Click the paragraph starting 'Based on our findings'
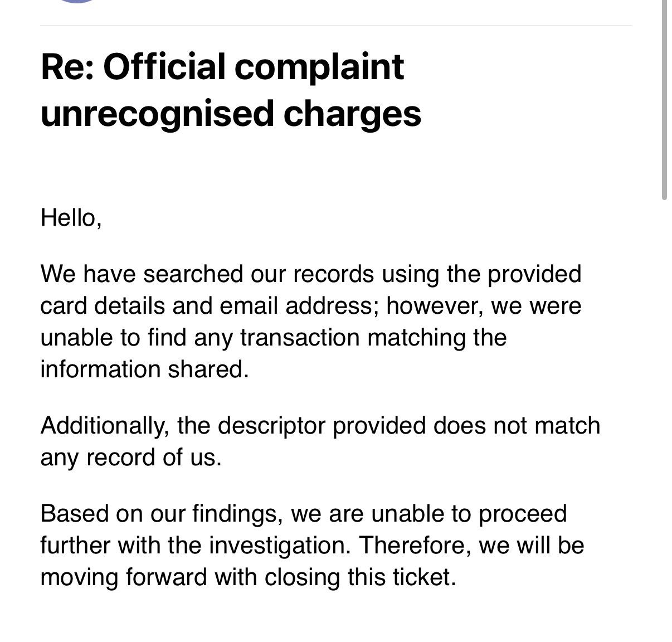This screenshot has width=672, height=642. coord(312,545)
